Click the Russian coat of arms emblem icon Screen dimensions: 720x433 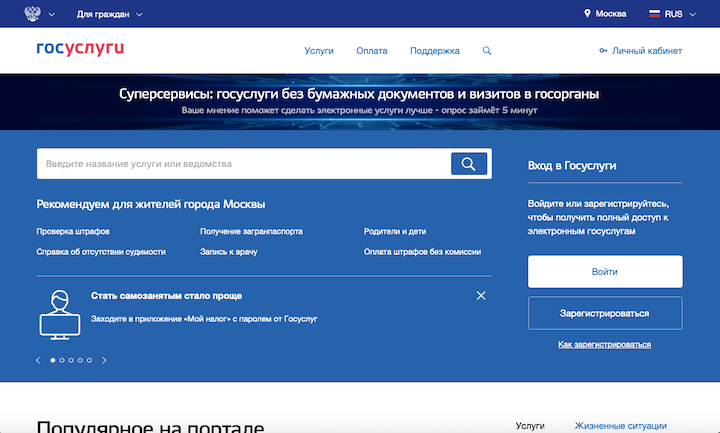[x=32, y=14]
